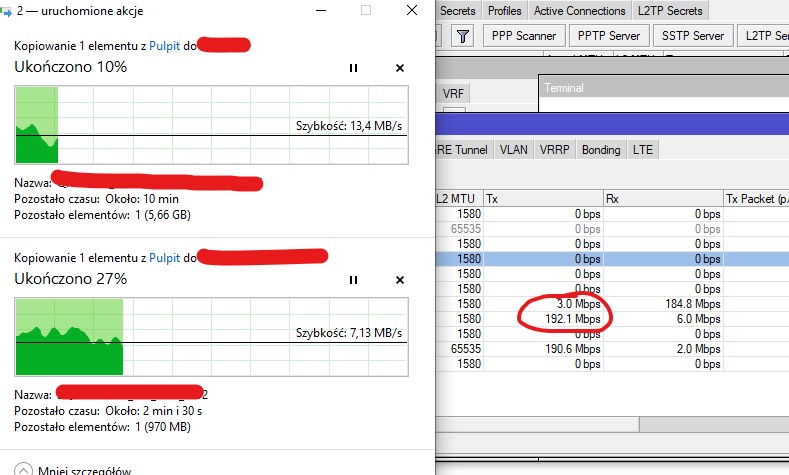The width and height of the screenshot is (789, 475).
Task: Click the Pulpit link in second copy job
Action: (x=164, y=258)
